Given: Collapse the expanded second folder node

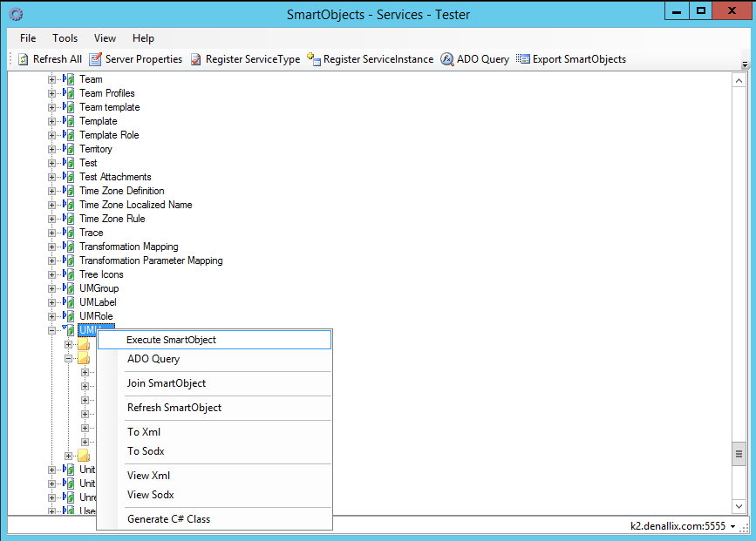Looking at the screenshot, I should 69,358.
